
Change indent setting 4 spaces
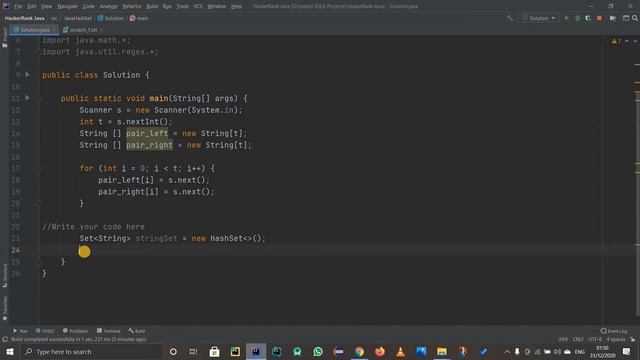616,339
